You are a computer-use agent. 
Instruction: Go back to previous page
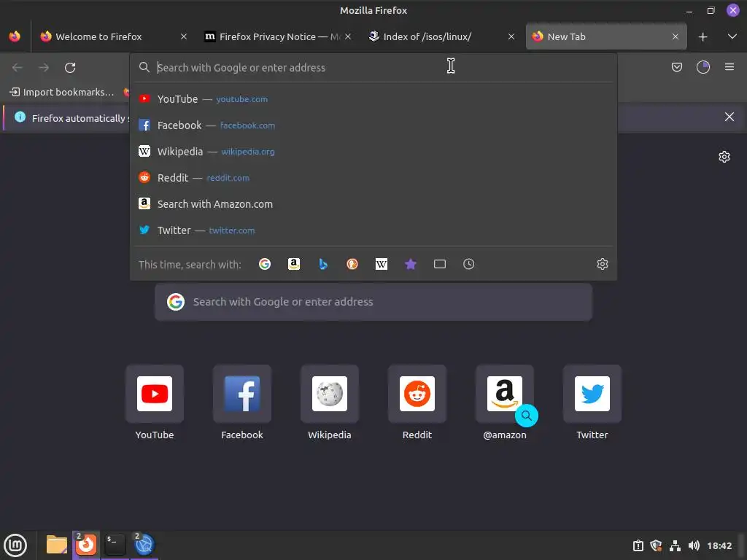18,68
